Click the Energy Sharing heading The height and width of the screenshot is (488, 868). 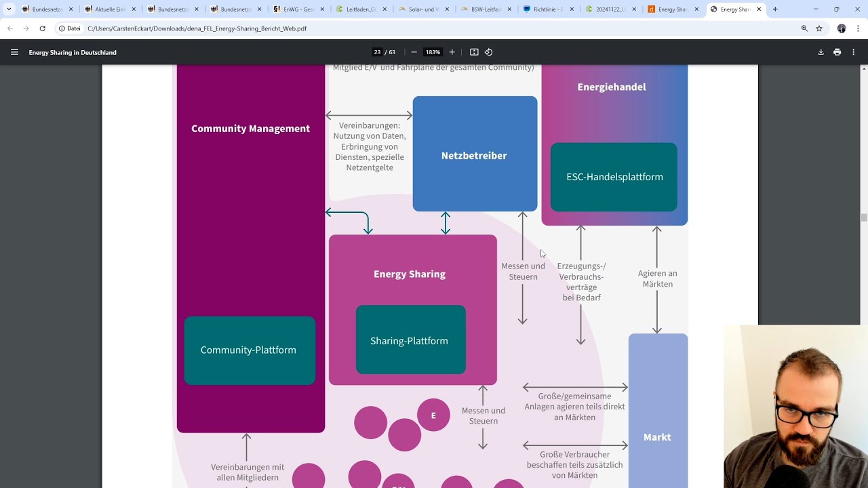point(410,274)
